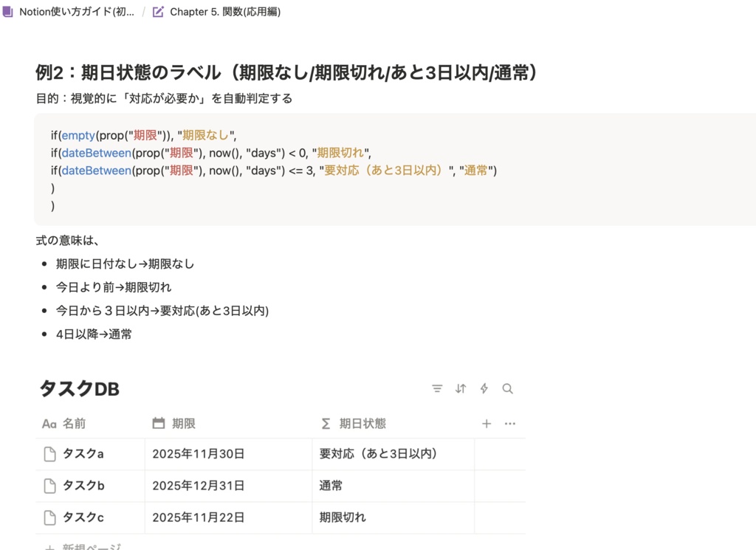756x550 pixels.
Task: Click the pencil icon beside Chapter 5
Action: point(157,11)
